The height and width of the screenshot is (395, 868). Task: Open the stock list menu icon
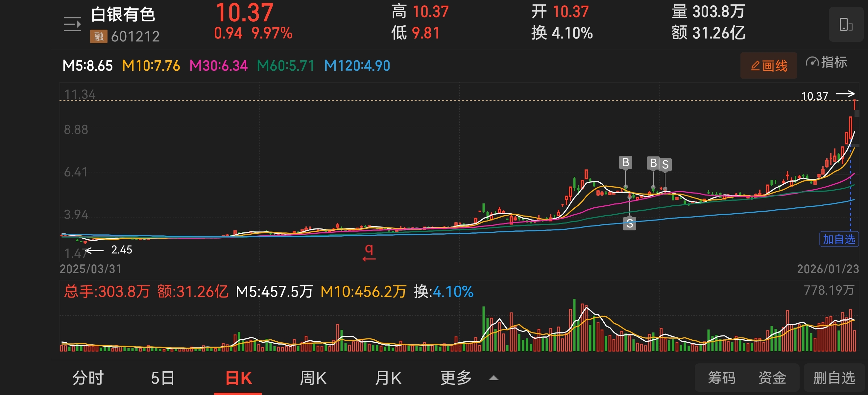tap(72, 25)
